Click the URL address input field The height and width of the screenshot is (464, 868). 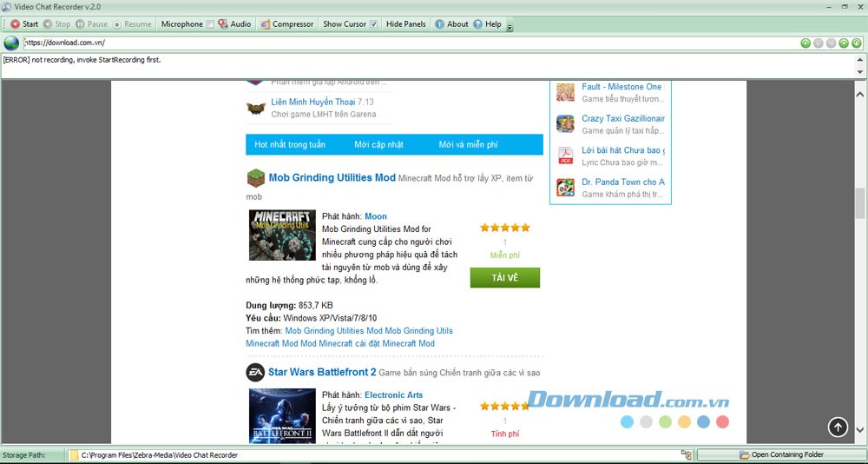[408, 43]
